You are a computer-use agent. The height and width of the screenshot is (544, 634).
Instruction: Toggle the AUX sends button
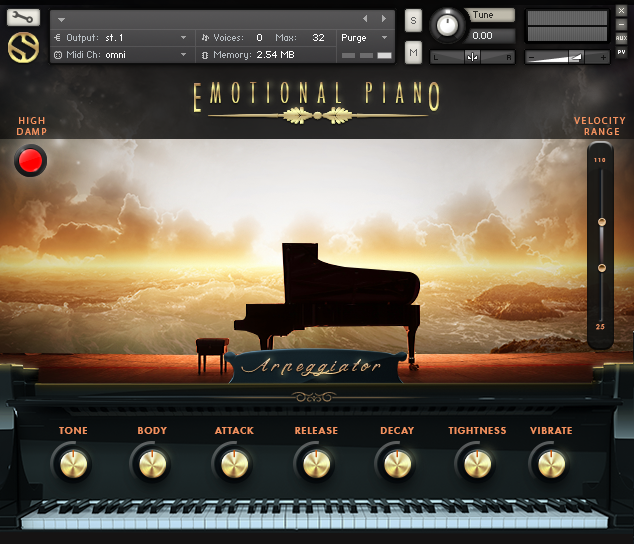[x=621, y=38]
